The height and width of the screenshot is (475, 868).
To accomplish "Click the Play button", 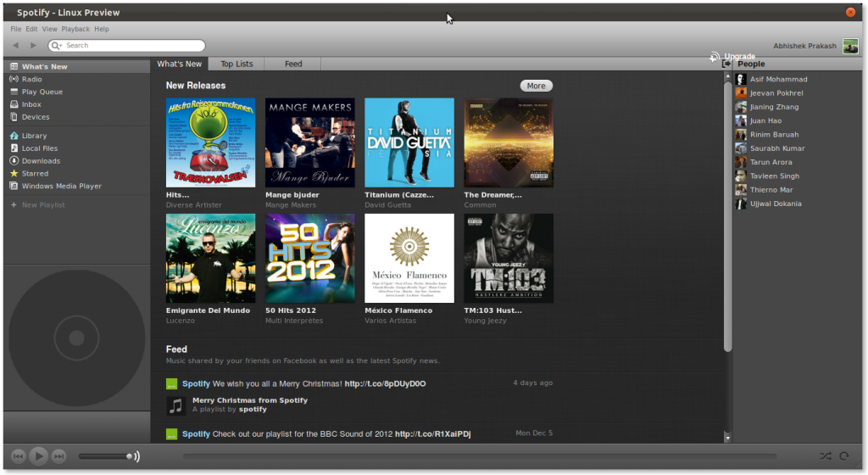I will click(38, 456).
